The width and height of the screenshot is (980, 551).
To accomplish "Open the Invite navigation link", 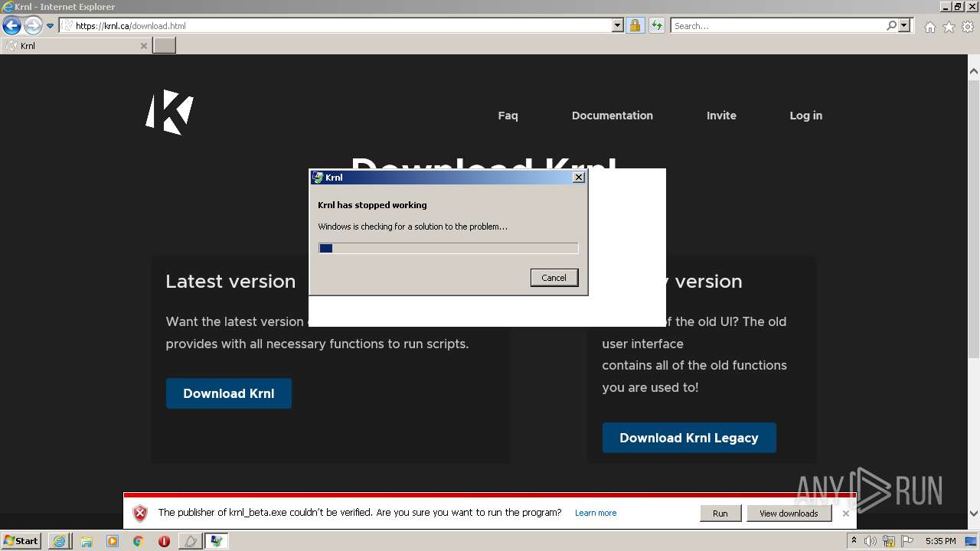I will (x=721, y=116).
